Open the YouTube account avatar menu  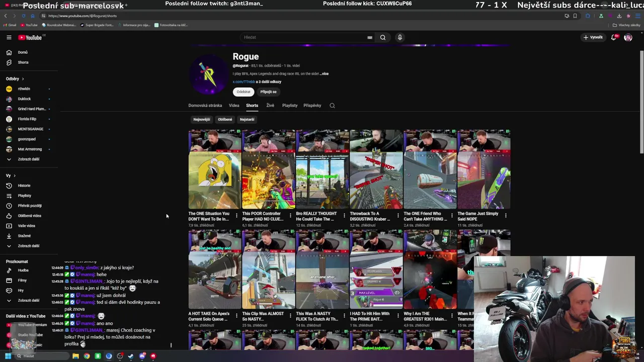pyautogui.click(x=628, y=37)
